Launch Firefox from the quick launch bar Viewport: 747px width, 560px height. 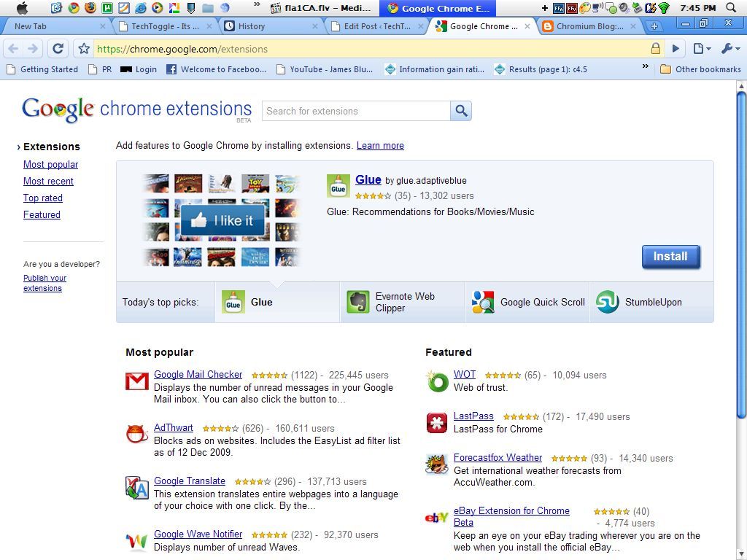pyautogui.click(x=90, y=7)
